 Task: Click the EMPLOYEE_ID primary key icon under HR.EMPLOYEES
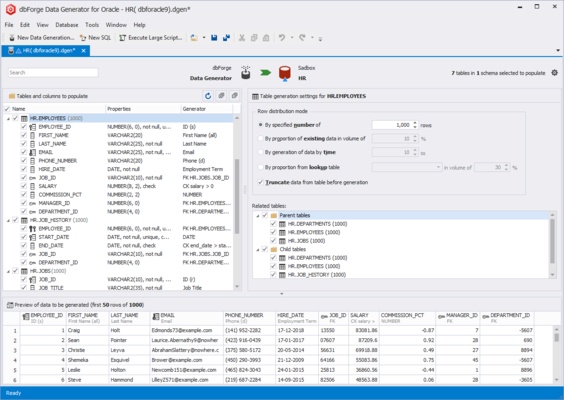click(32, 127)
